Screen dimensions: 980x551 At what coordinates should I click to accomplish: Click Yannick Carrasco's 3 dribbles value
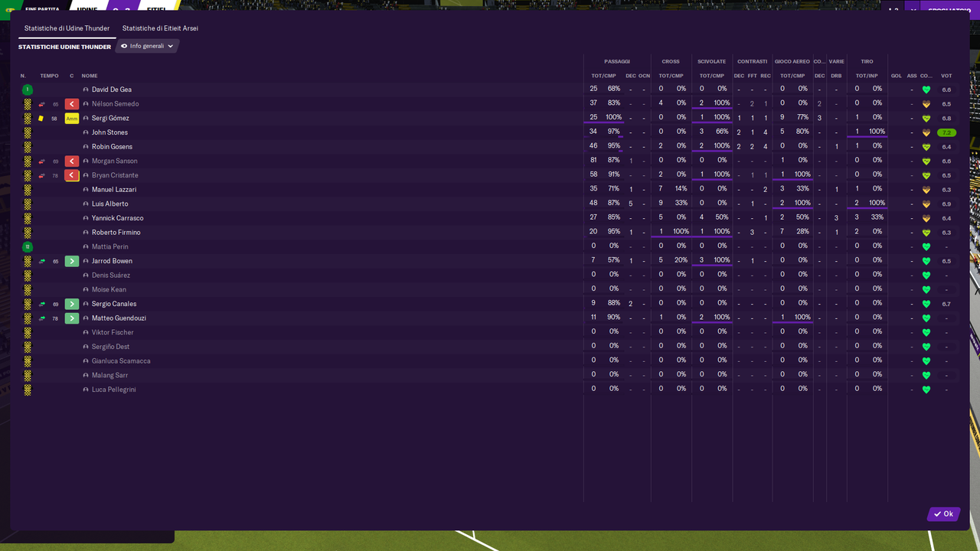click(x=836, y=218)
